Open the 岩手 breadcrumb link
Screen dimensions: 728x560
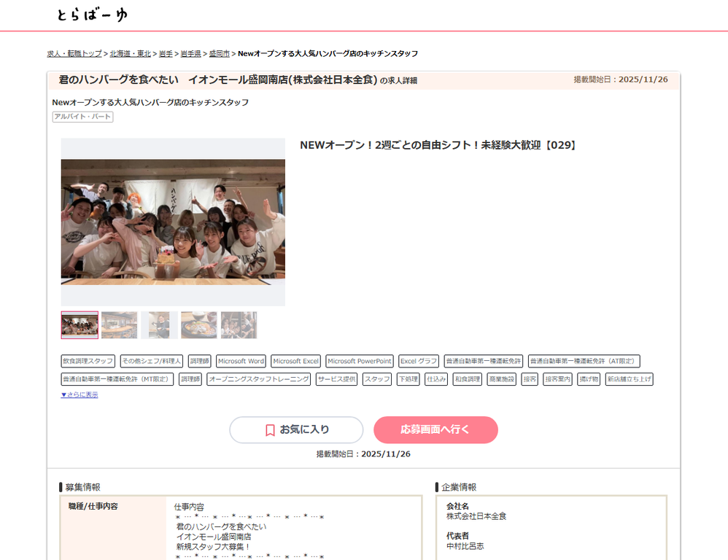[x=166, y=54]
